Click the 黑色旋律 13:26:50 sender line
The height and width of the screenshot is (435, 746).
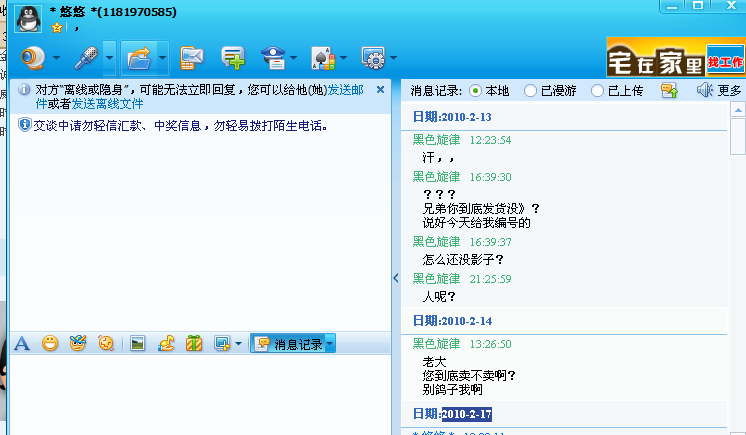(x=461, y=344)
